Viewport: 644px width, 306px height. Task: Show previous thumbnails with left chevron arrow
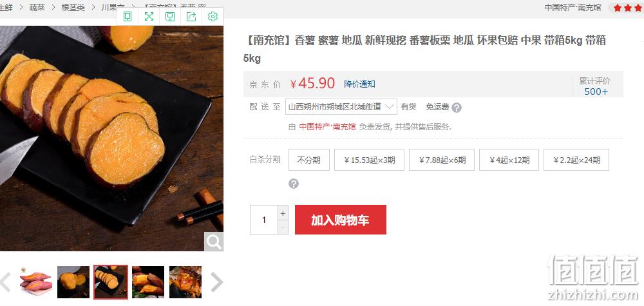(x=5, y=282)
